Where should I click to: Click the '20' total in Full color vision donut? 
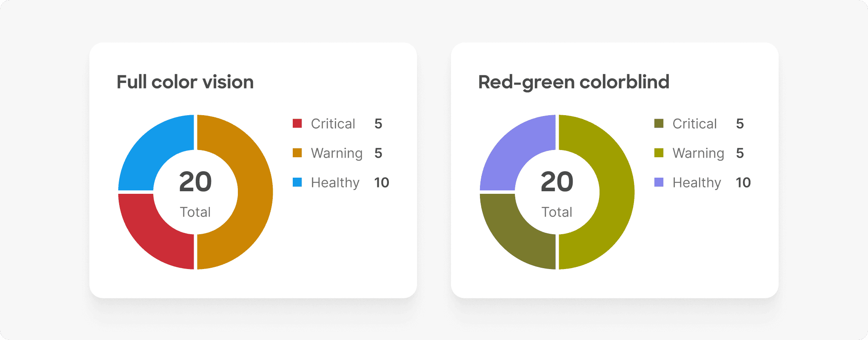(195, 182)
